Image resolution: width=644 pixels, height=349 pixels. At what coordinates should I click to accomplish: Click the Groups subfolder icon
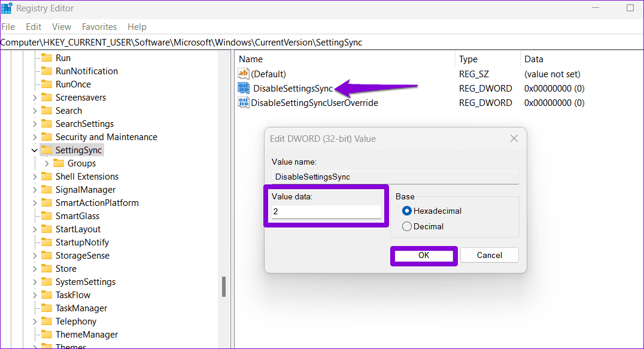59,163
